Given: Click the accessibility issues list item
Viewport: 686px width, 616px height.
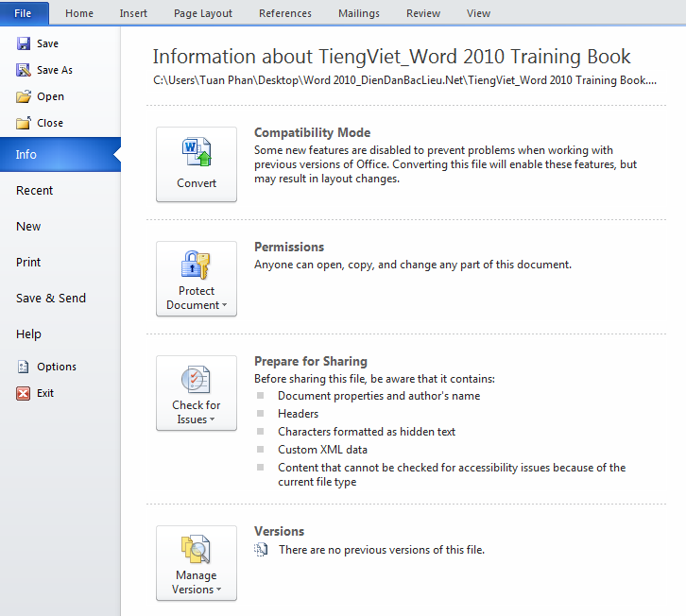Looking at the screenshot, I should 452,474.
